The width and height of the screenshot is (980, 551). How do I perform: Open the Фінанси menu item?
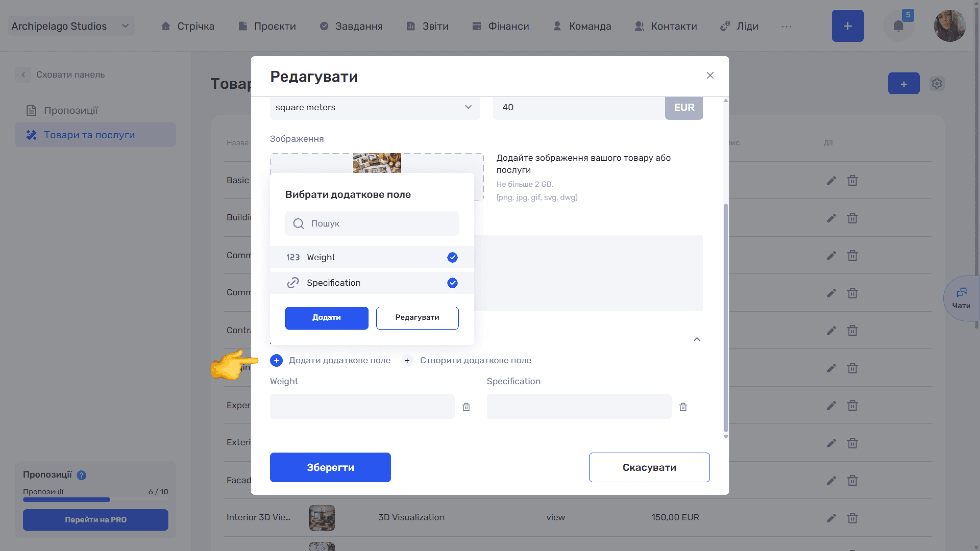[x=500, y=26]
